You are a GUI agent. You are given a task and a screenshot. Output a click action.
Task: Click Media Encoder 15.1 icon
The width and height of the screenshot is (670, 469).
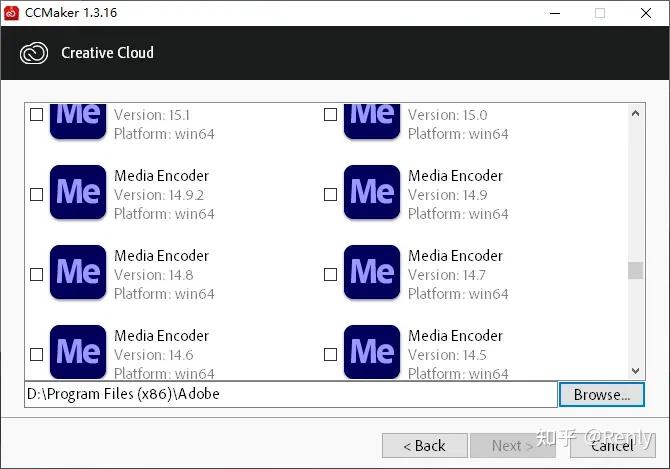point(78,121)
